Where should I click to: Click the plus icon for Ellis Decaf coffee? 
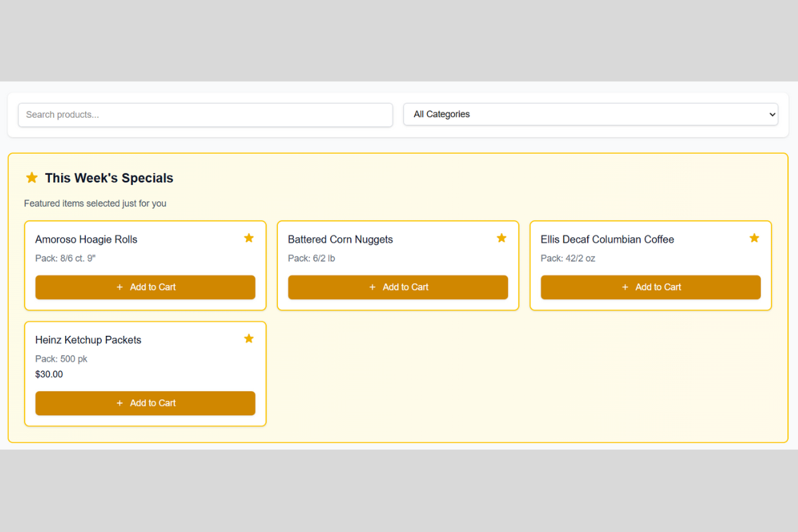point(625,287)
